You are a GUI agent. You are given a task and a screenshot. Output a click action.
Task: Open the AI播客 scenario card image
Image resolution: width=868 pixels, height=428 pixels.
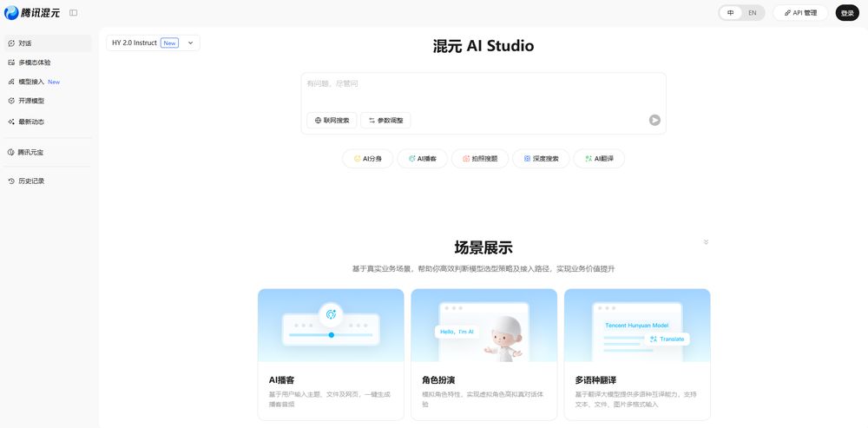pos(331,325)
